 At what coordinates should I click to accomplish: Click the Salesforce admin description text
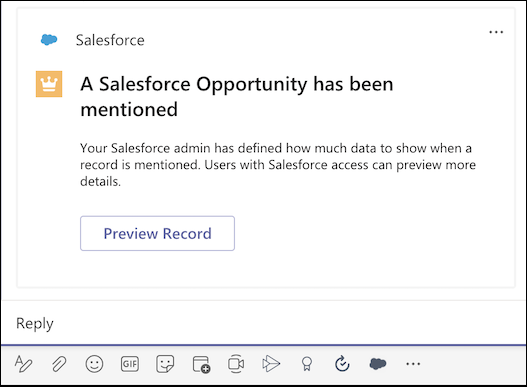click(278, 165)
